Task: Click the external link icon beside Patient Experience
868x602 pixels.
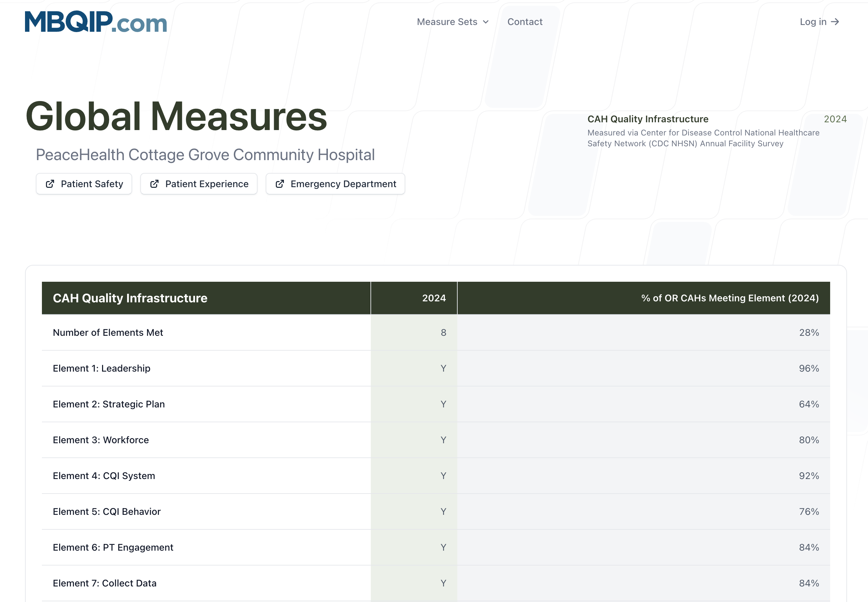Action: click(x=155, y=184)
